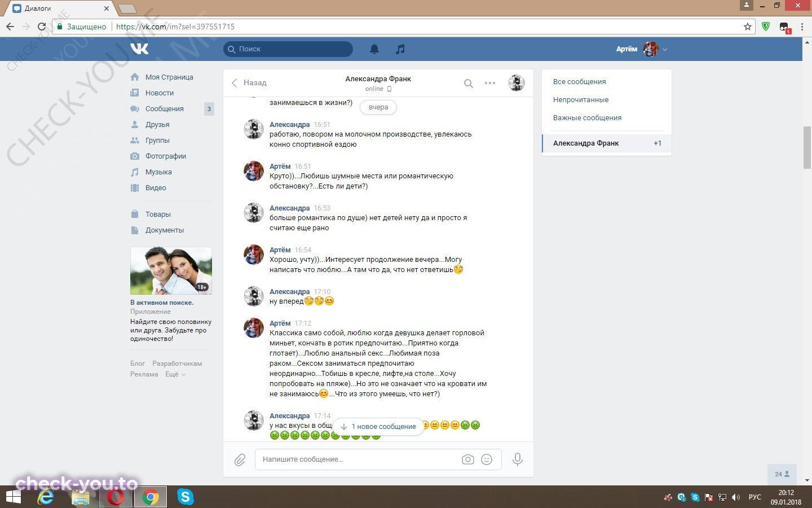
Task: Open Фотографии in sidebar
Action: click(x=166, y=156)
